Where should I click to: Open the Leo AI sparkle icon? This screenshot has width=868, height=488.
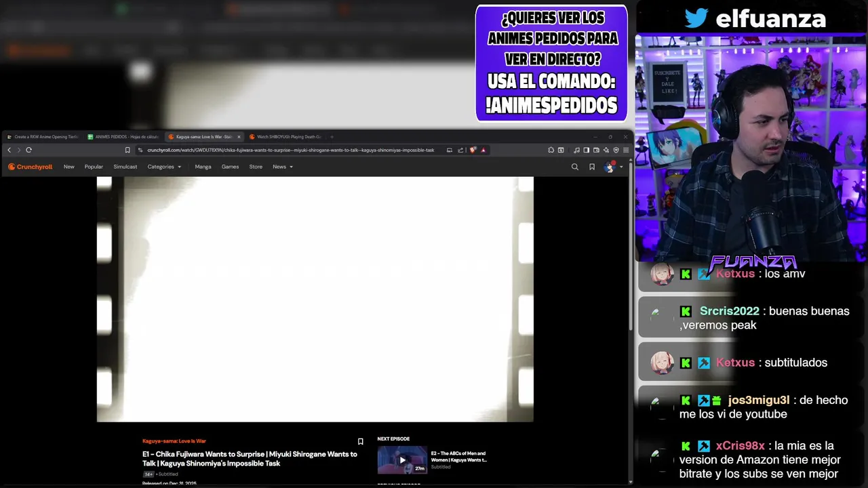[606, 150]
